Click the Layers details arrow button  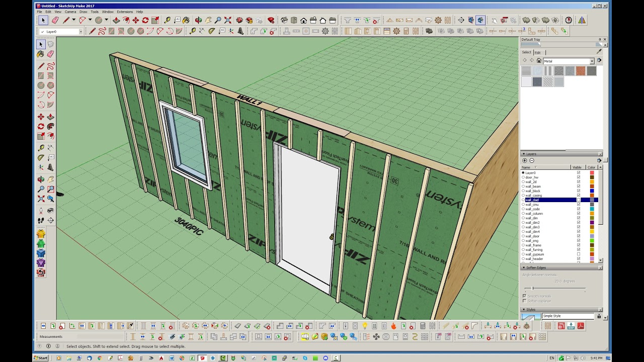599,160
